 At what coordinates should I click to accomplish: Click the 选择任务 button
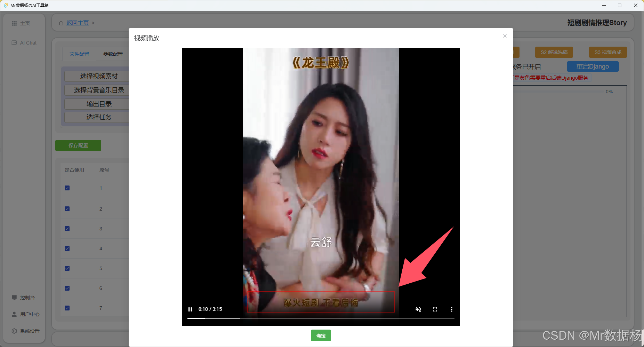[x=97, y=117]
